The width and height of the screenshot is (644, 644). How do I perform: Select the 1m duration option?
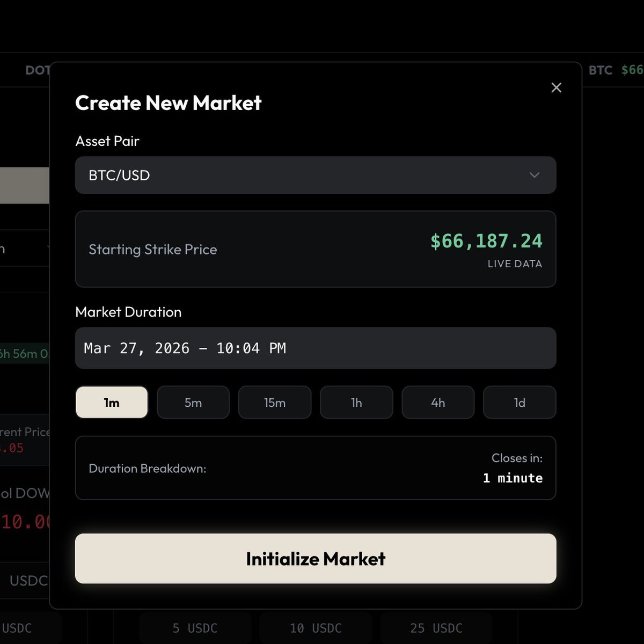[112, 402]
